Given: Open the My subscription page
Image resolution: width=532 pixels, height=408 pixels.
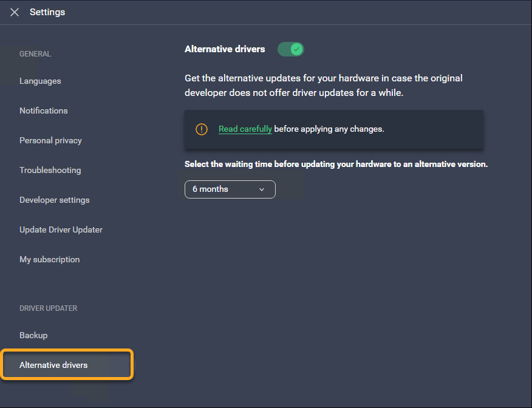Looking at the screenshot, I should click(49, 259).
